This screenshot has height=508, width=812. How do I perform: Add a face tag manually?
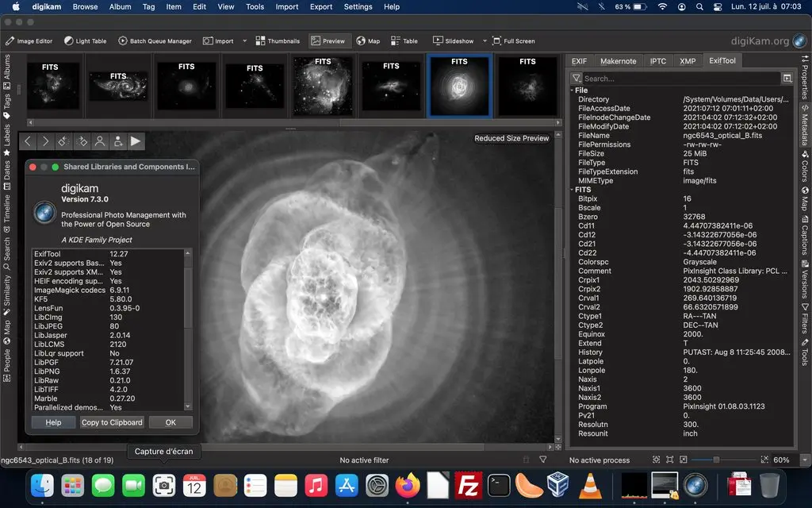[x=118, y=141]
